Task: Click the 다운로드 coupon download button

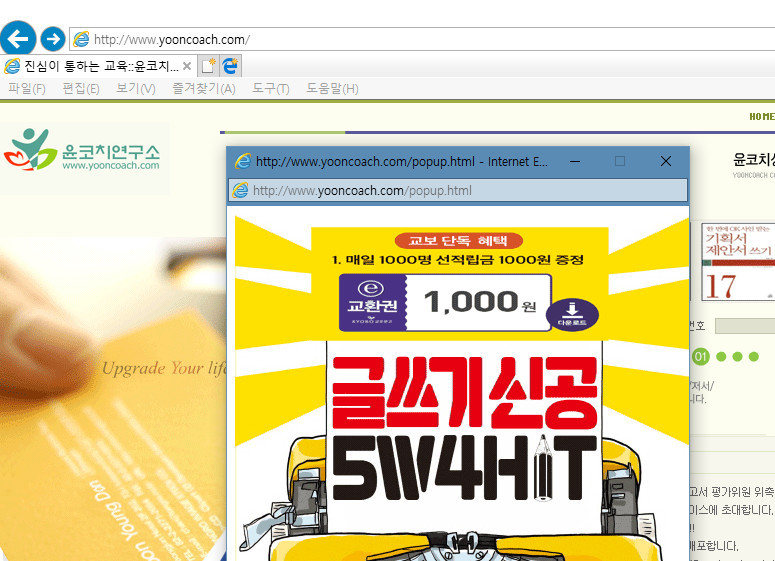Action: [572, 314]
